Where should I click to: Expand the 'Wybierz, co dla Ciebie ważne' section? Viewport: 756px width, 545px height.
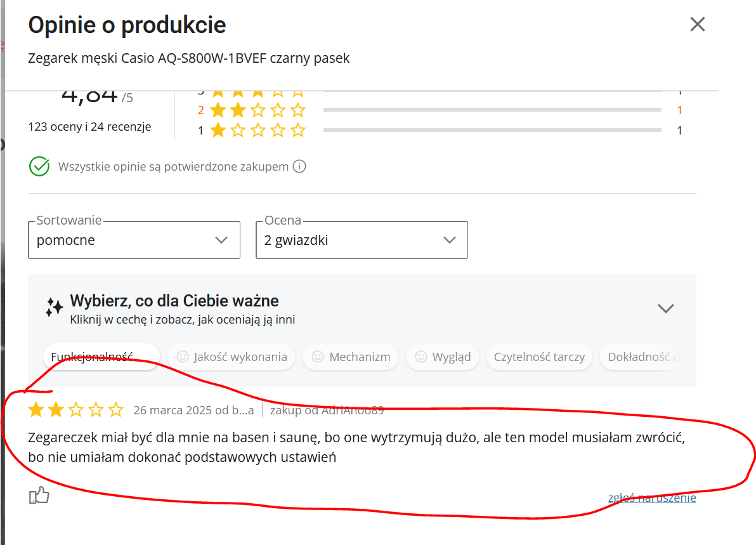click(665, 308)
